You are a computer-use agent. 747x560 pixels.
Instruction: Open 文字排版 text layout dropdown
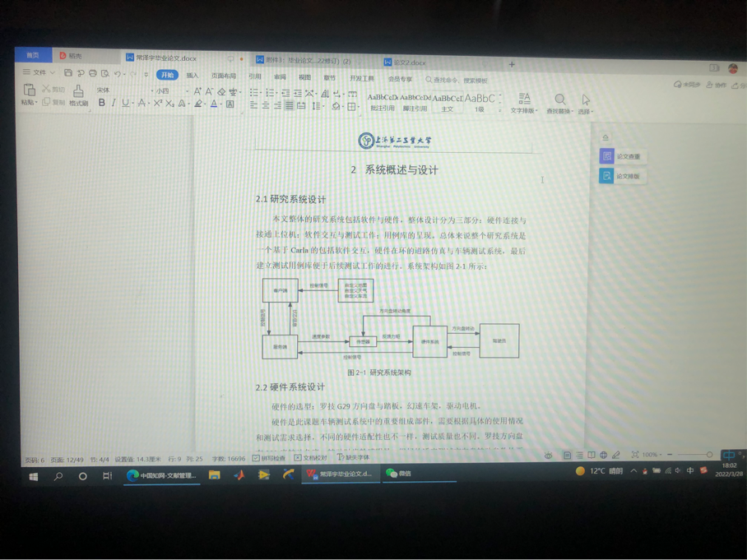tap(524, 104)
